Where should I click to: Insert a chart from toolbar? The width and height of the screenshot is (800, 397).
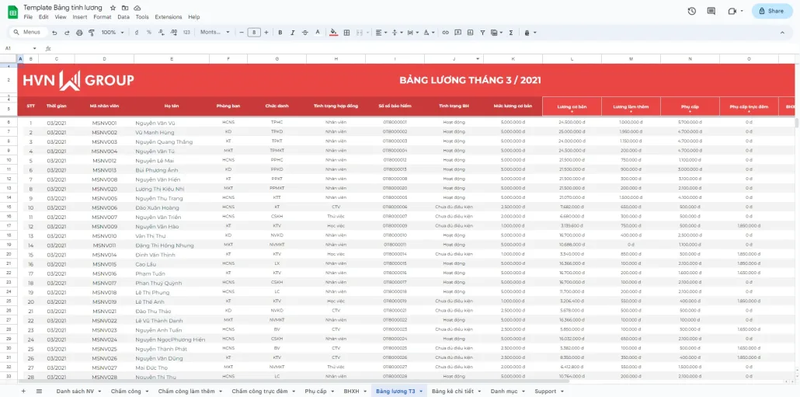(470, 33)
